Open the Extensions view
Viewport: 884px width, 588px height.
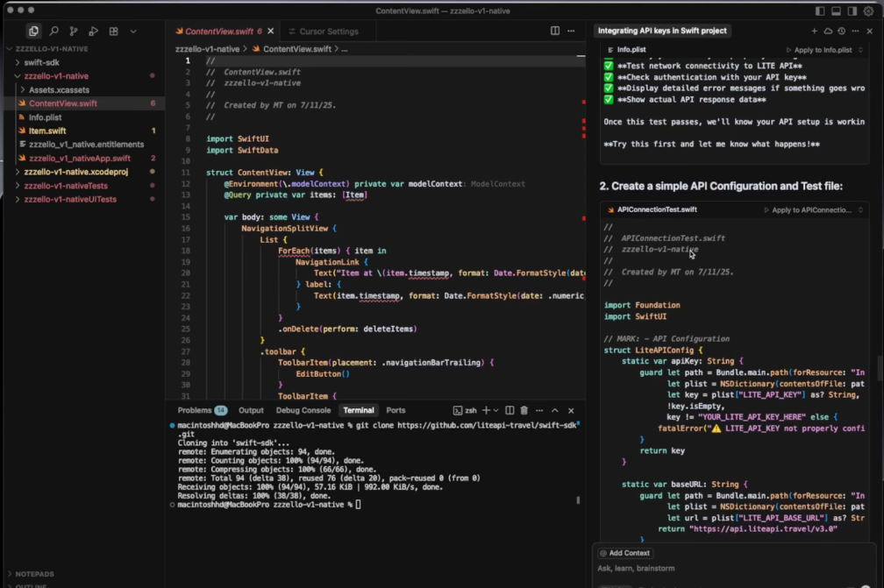(x=113, y=31)
